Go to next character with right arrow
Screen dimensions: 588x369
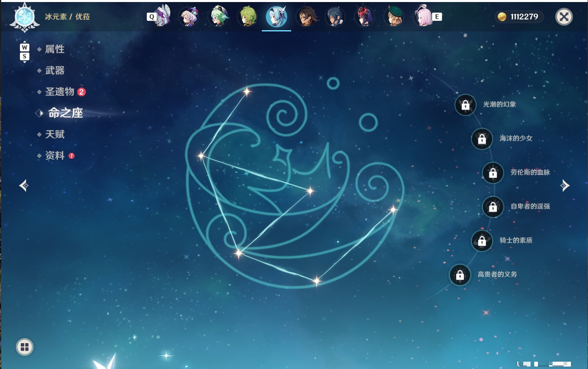[565, 186]
